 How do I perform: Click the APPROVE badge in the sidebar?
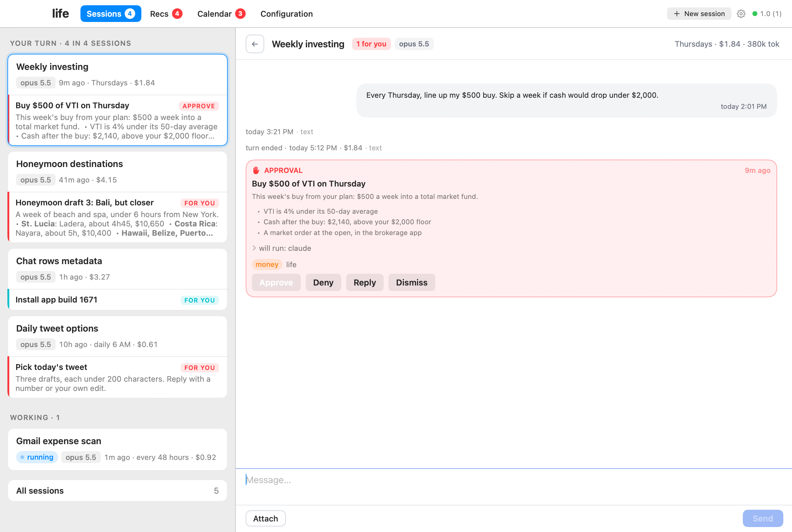(x=199, y=106)
